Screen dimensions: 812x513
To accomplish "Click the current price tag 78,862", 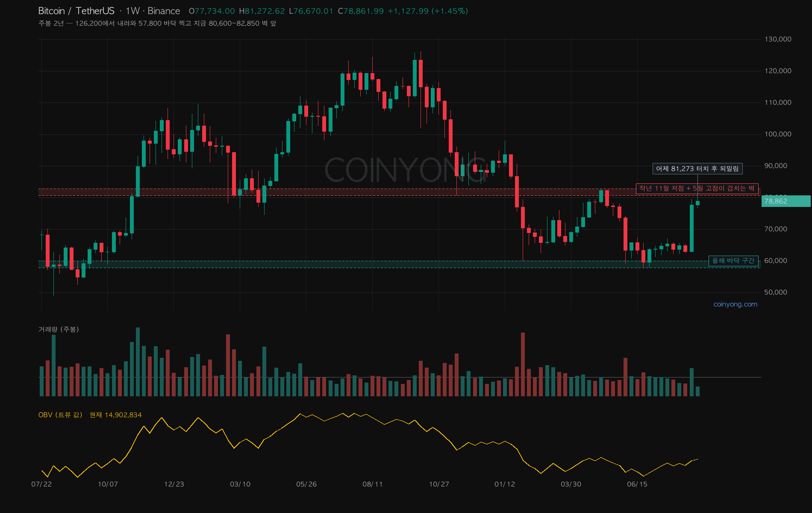I will tap(786, 201).
